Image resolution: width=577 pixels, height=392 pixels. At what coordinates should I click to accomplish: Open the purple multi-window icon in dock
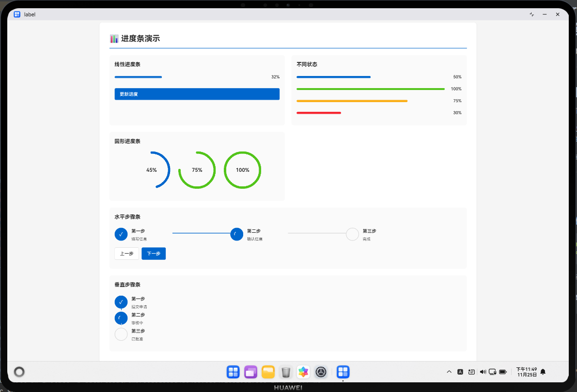[250, 372]
